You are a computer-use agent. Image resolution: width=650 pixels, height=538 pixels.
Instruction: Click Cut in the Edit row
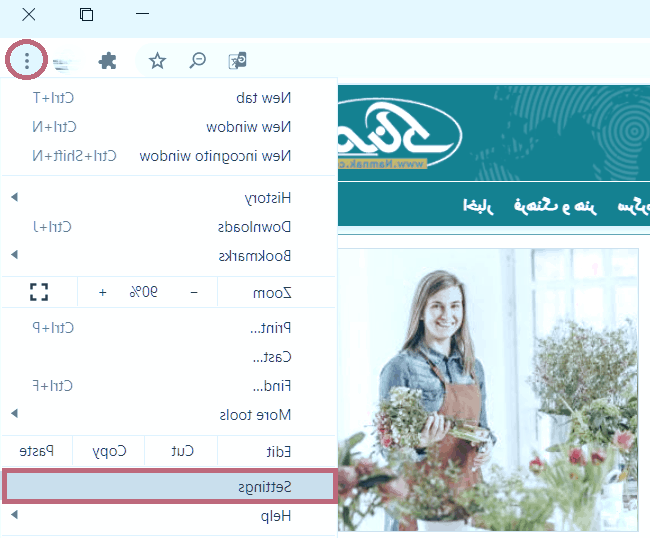[181, 451]
